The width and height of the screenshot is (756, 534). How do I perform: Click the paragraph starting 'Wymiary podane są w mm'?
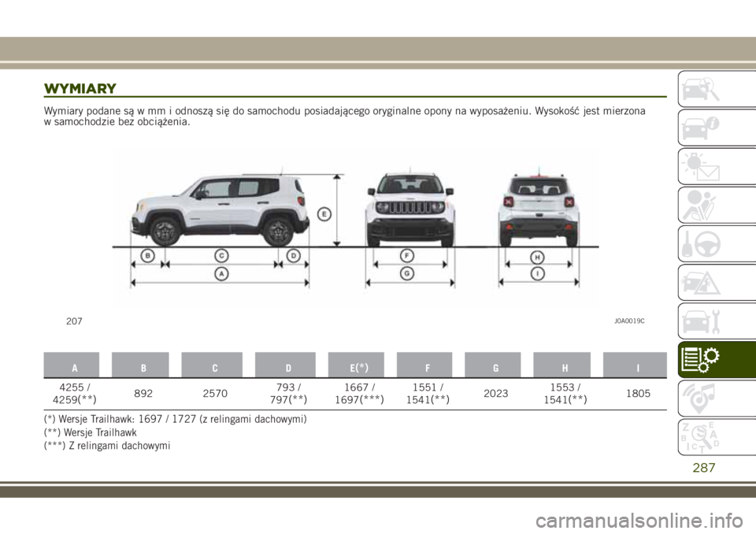[344, 117]
